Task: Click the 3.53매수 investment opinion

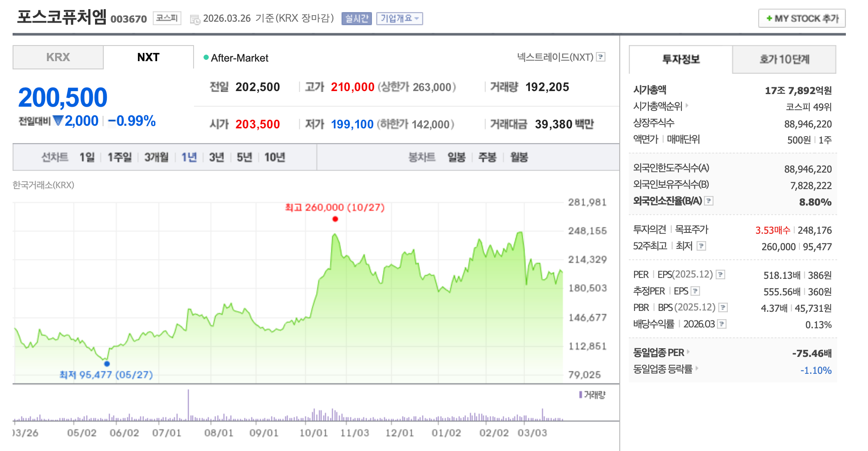Action: [773, 230]
